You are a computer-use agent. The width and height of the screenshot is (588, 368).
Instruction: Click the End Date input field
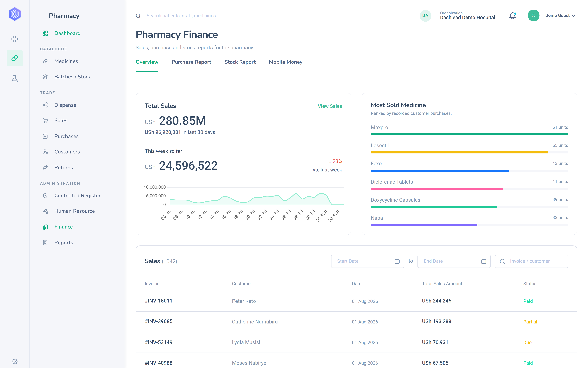[454, 261]
